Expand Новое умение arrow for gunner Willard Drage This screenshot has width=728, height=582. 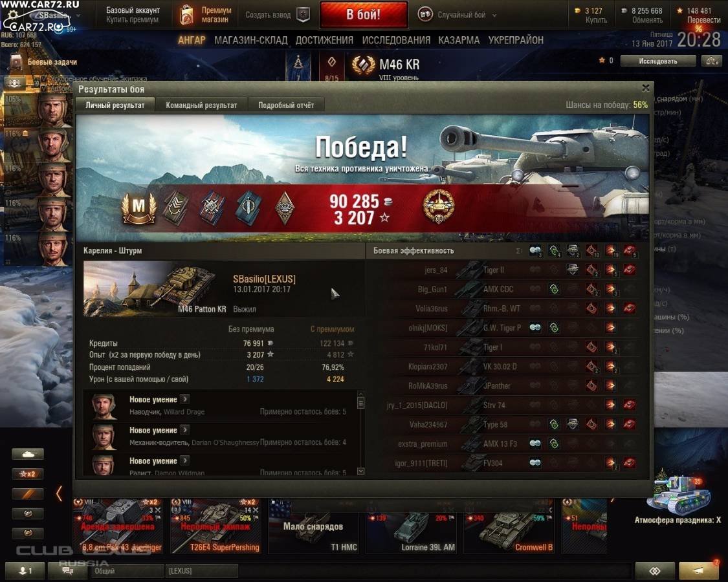(x=185, y=399)
